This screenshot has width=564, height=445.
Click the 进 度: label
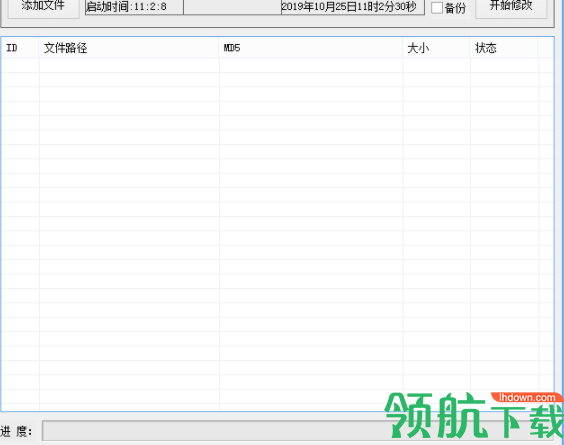click(17, 431)
